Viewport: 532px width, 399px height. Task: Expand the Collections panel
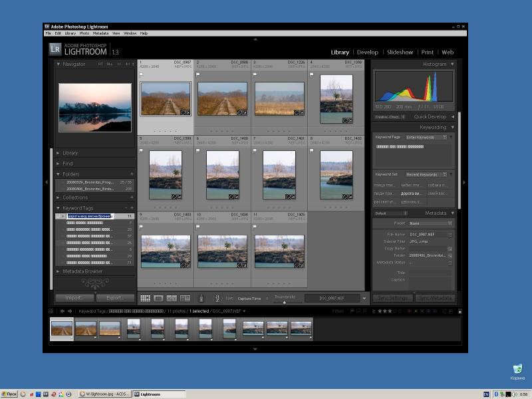coord(59,198)
